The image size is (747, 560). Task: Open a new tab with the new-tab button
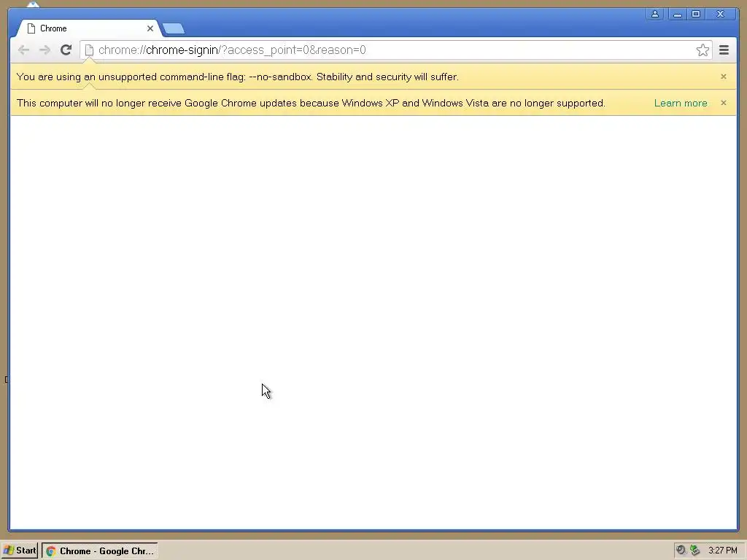[x=174, y=28]
